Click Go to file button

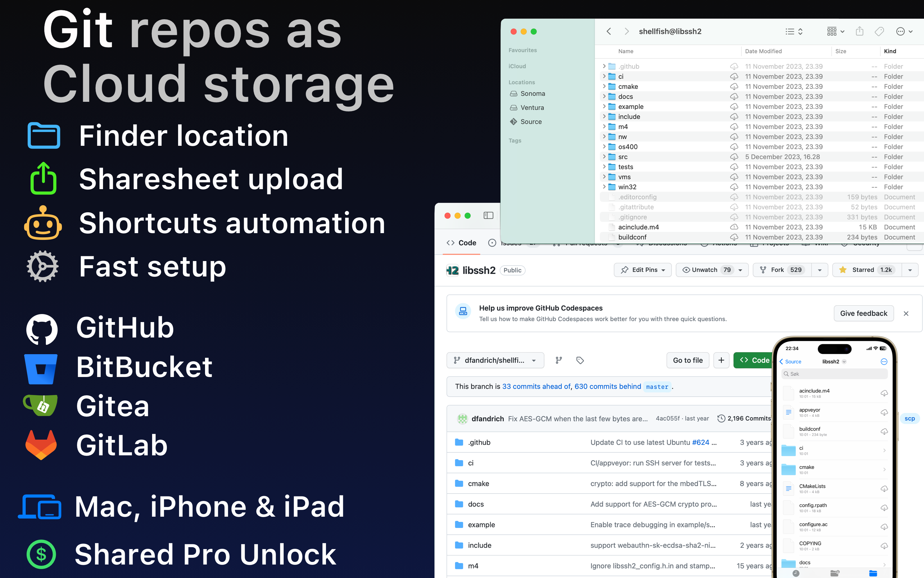pos(688,360)
